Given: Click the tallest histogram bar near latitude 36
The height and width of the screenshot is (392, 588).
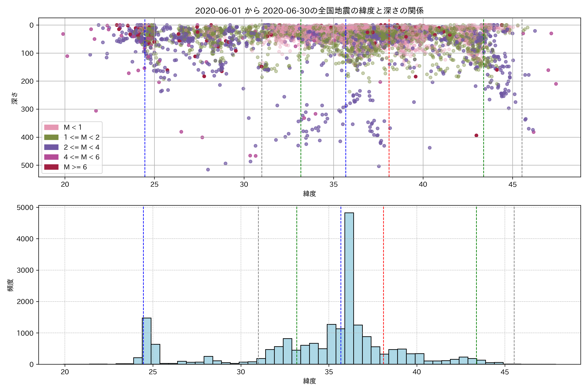Looking at the screenshot, I should 349,287.
